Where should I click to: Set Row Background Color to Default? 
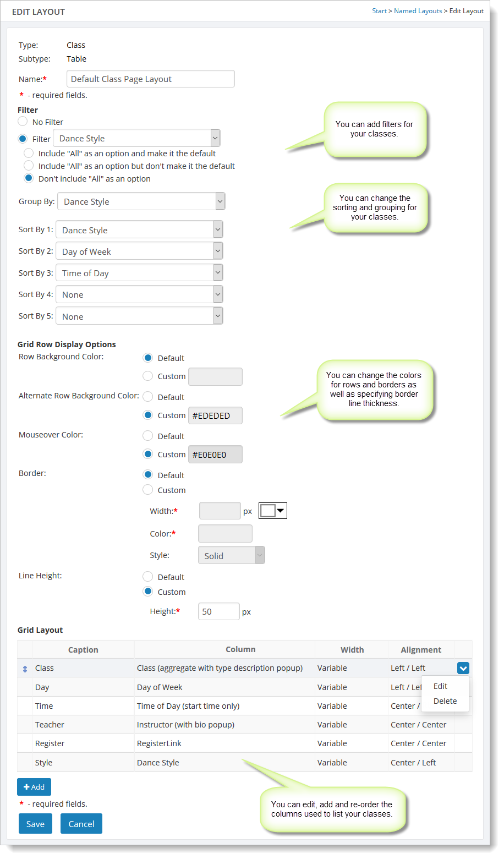click(x=148, y=358)
